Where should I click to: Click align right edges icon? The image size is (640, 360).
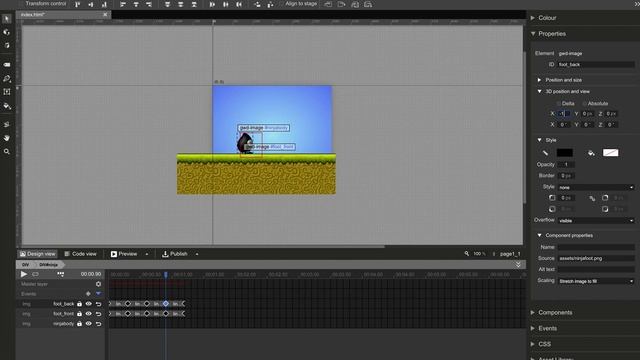coord(149,4)
